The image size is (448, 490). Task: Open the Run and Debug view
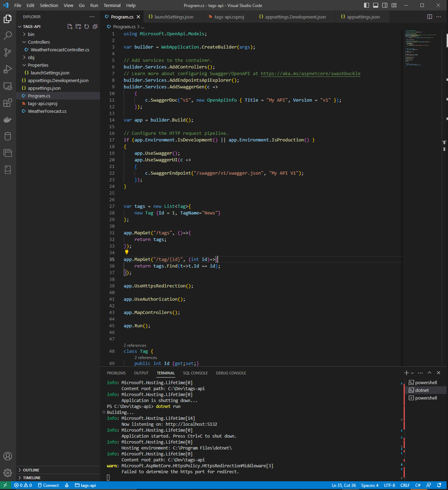(x=8, y=69)
